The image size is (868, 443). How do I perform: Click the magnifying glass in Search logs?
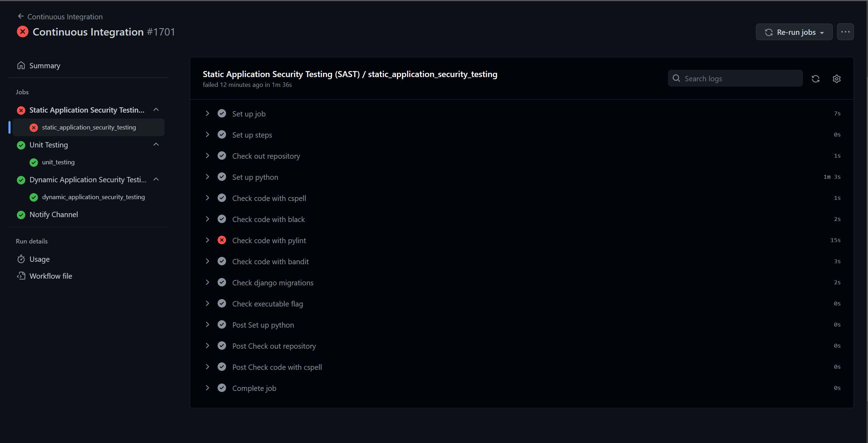point(676,78)
